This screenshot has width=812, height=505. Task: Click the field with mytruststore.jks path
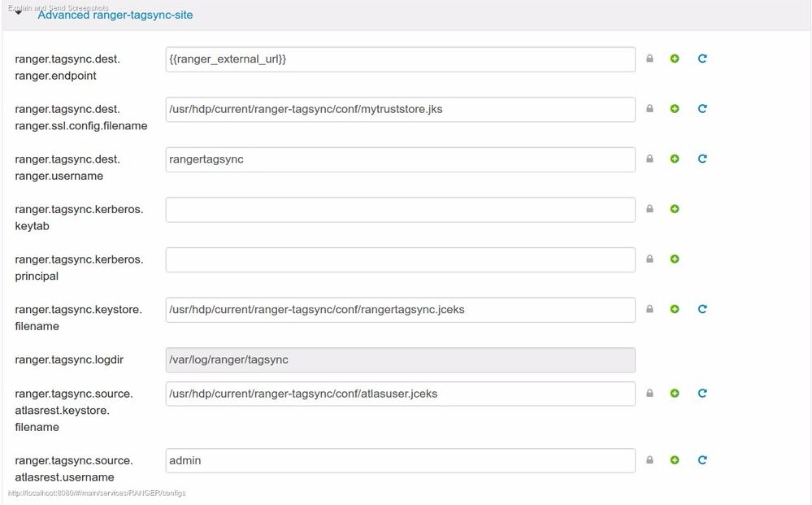(x=400, y=109)
